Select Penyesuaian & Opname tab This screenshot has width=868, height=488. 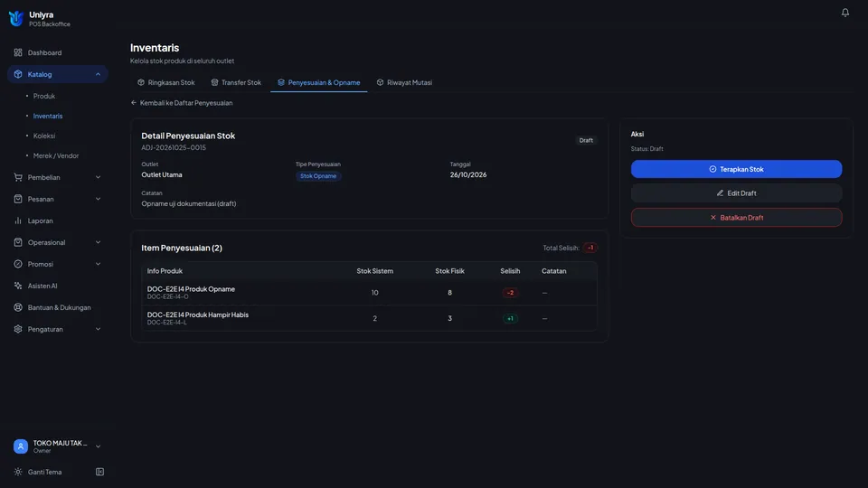[x=319, y=82]
